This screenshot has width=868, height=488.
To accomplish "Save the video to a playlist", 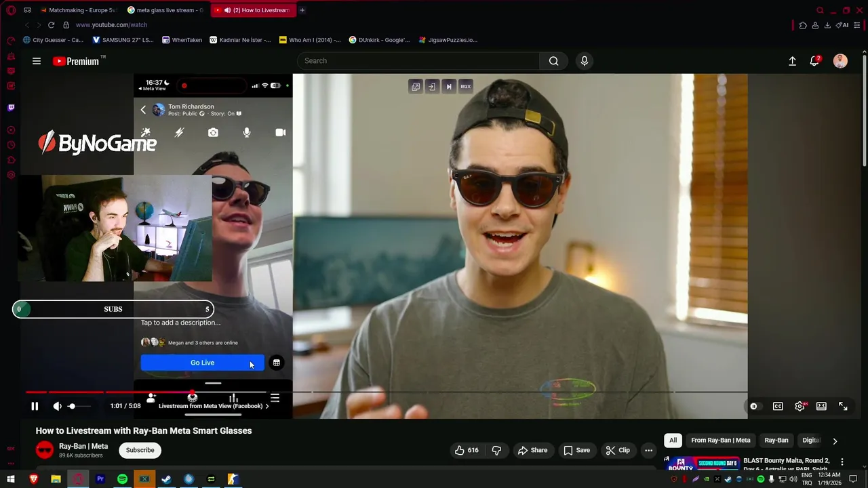I will [x=576, y=450].
